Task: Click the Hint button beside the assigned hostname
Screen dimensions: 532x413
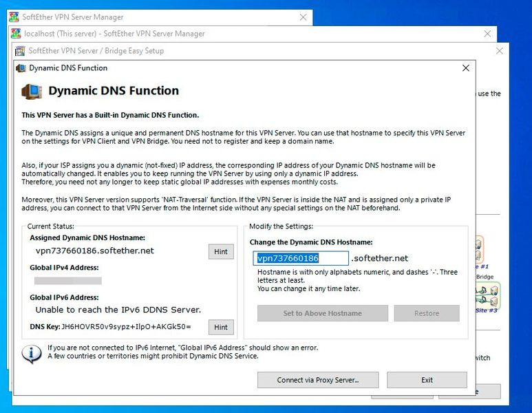Action: (221, 251)
